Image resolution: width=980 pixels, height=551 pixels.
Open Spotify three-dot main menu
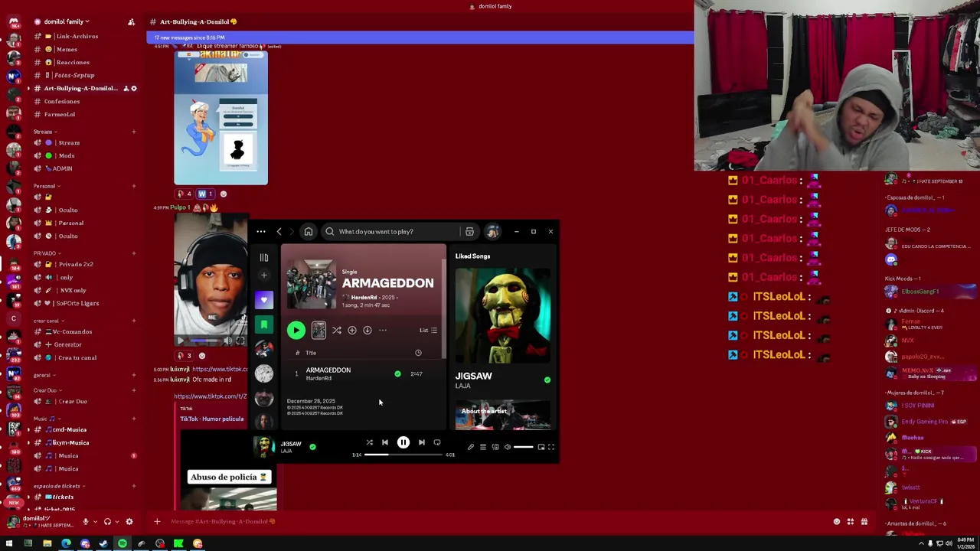pos(261,231)
